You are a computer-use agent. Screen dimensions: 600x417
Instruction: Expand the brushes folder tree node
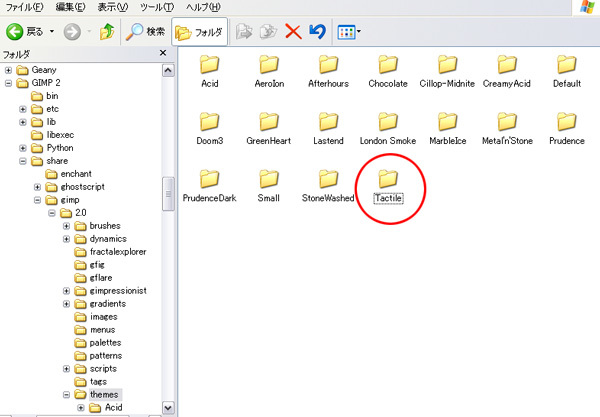pos(67,226)
